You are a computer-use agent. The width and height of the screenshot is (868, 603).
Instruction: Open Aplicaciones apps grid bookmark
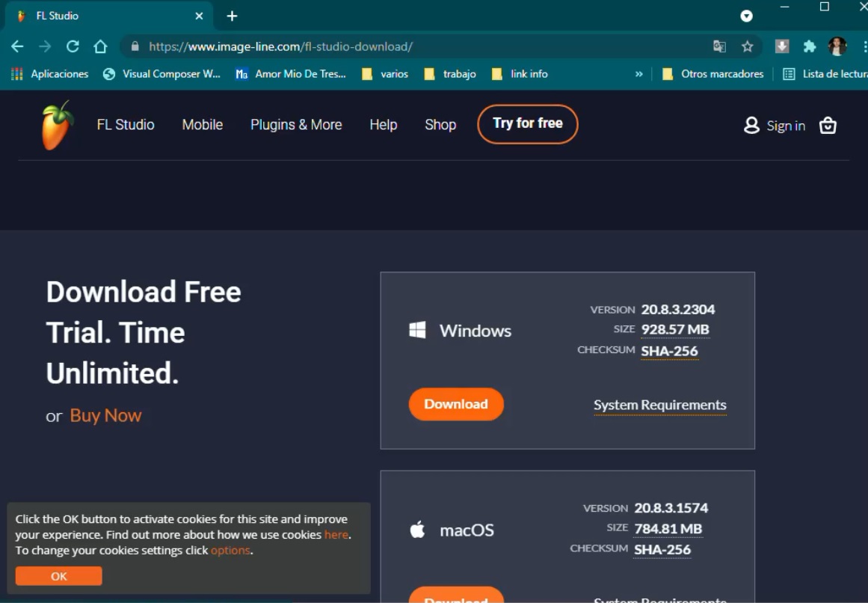click(x=50, y=73)
